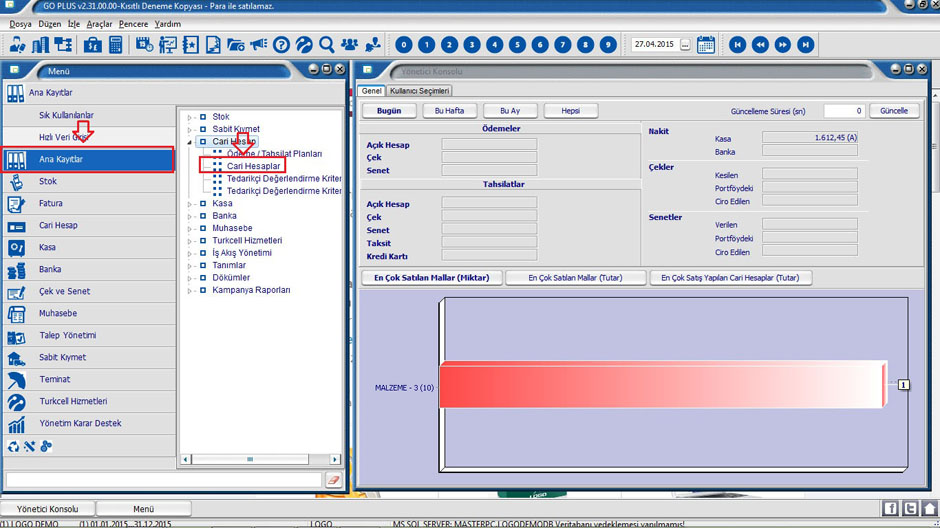Click the Turkcell logo toolbar icon
Image resolution: width=940 pixels, height=528 pixels.
304,45
